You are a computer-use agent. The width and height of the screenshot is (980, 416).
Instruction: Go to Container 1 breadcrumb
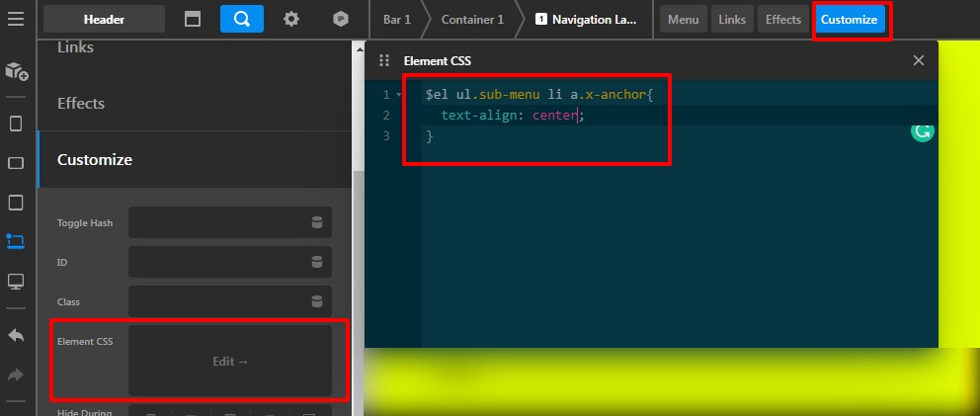coord(472,20)
